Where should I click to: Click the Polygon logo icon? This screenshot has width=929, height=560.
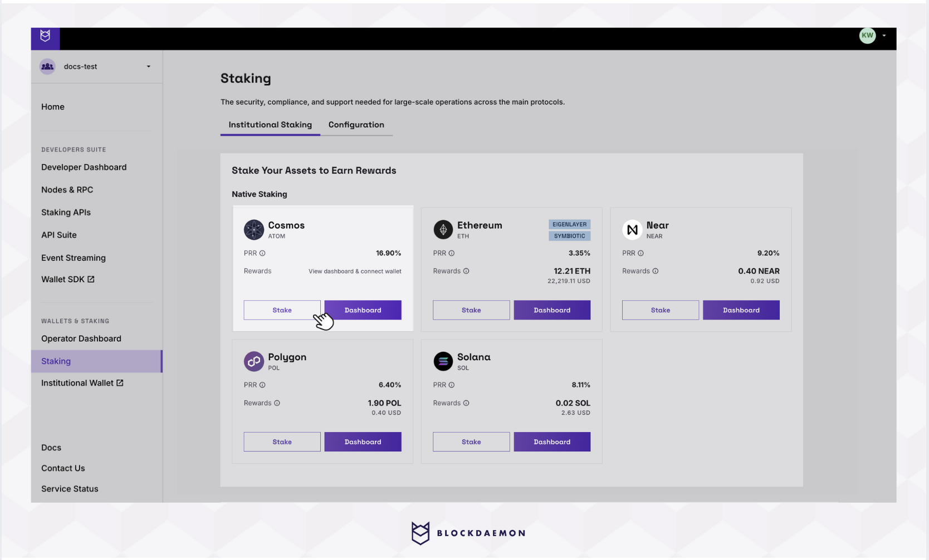[x=254, y=361]
